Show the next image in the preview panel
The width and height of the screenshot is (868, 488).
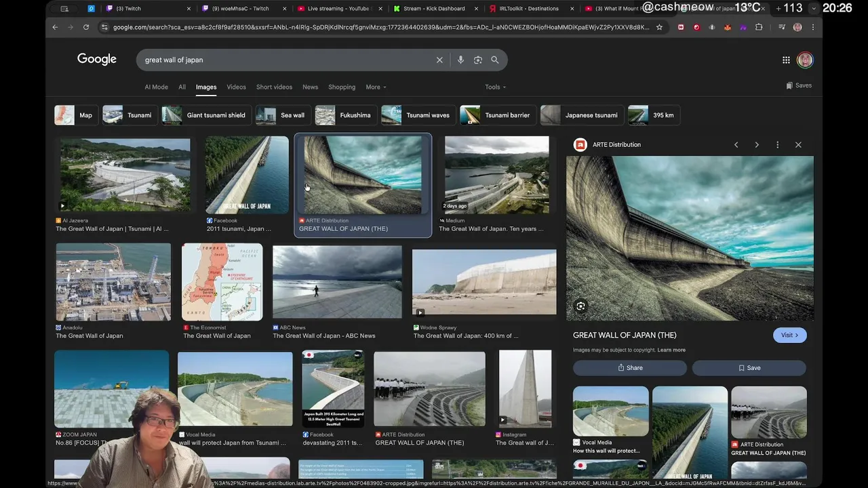tap(757, 144)
